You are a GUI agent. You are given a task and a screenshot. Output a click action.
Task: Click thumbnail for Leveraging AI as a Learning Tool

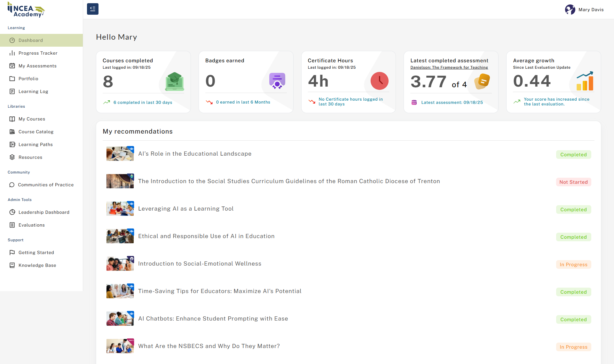(120, 209)
